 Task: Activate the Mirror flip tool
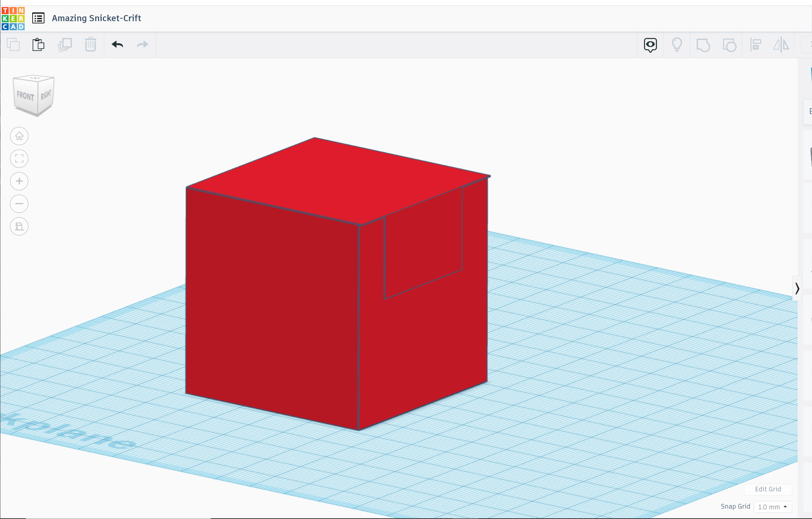coord(781,44)
